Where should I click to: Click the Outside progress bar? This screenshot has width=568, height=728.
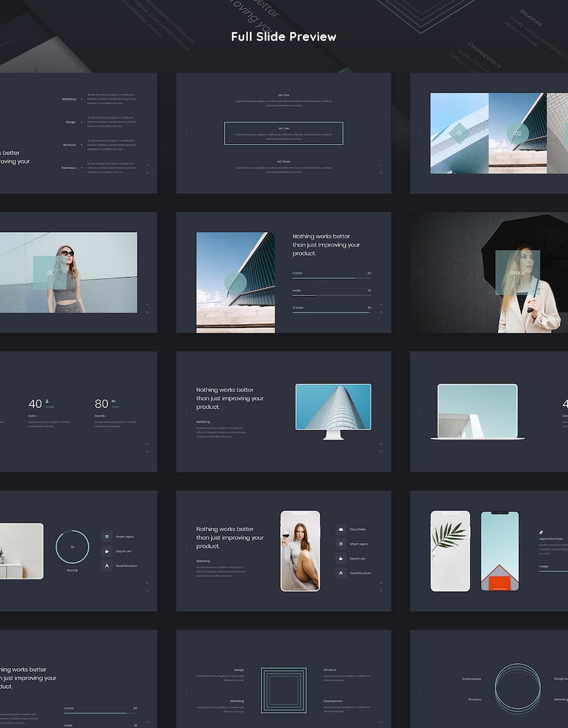click(331, 312)
